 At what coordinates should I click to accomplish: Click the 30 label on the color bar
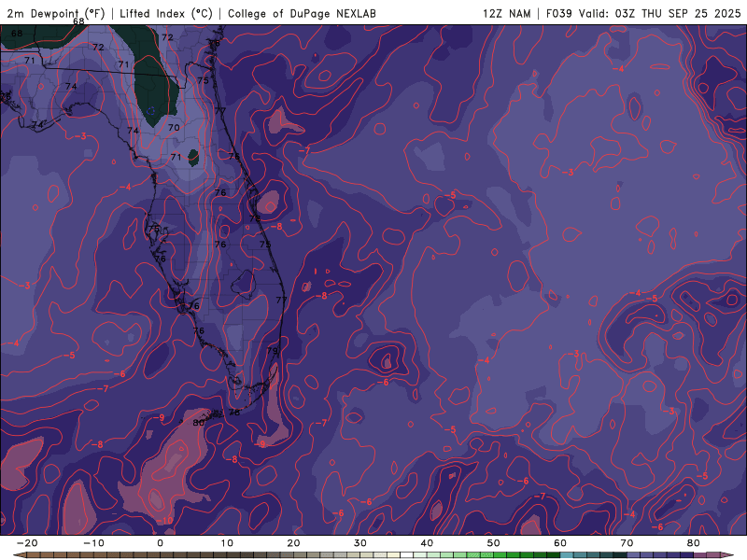click(x=360, y=543)
